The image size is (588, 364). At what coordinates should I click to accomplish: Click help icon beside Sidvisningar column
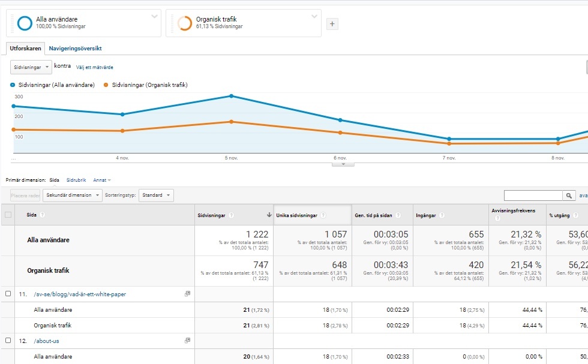click(x=231, y=215)
